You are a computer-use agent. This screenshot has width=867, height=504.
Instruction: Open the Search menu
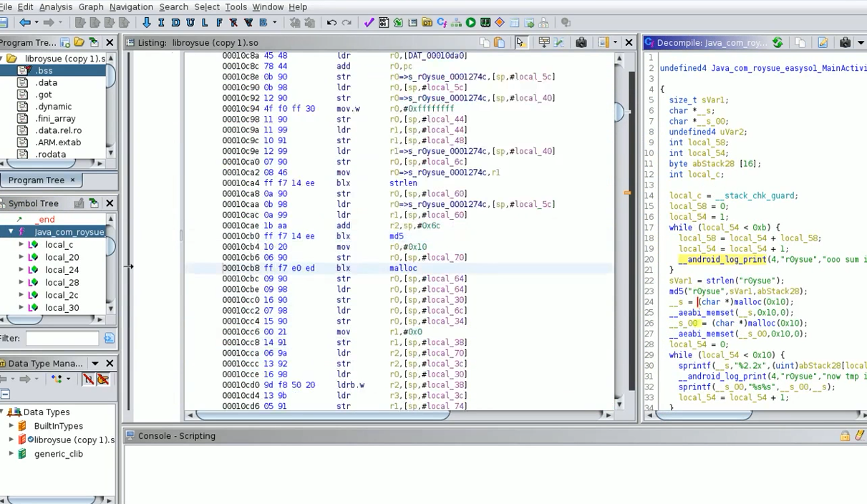pyautogui.click(x=174, y=6)
